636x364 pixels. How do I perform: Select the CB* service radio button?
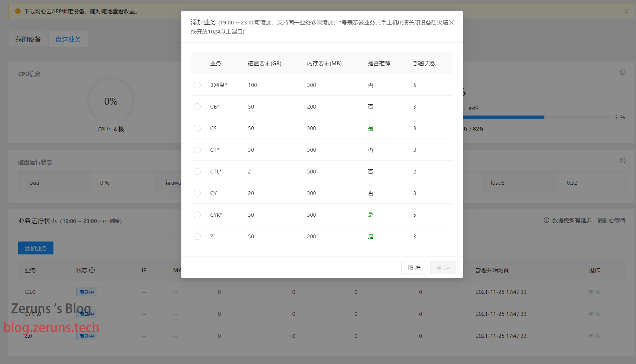coord(197,106)
